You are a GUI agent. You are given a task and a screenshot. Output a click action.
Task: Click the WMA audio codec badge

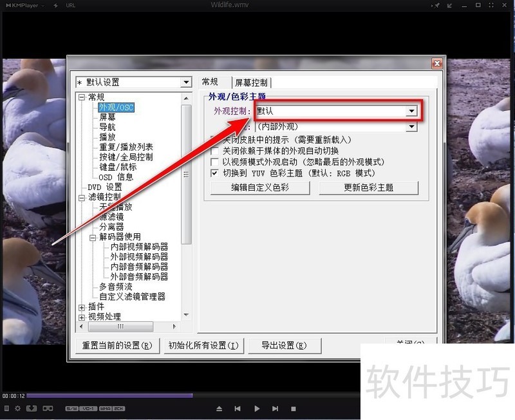[x=106, y=408]
